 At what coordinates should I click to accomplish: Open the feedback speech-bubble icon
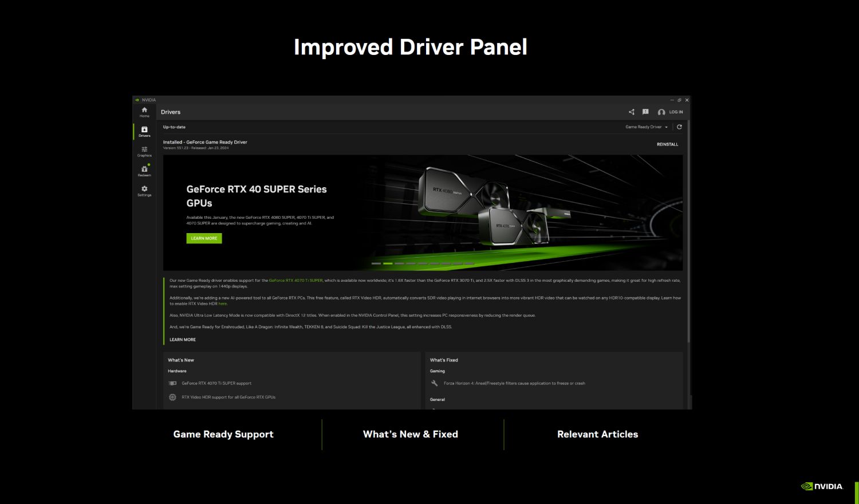[x=645, y=112]
